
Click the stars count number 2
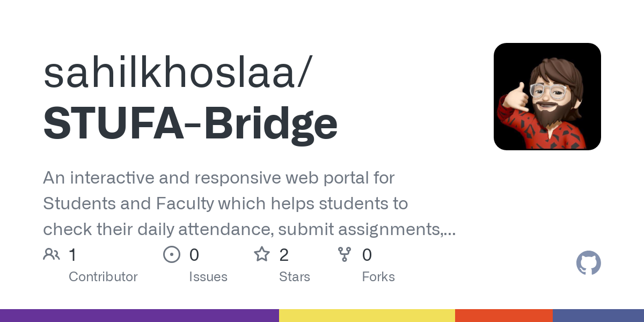click(x=284, y=255)
